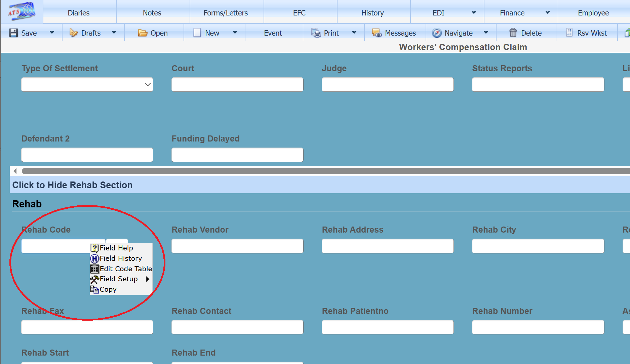
Task: Click into the Rehab Vendor field
Action: 237,246
